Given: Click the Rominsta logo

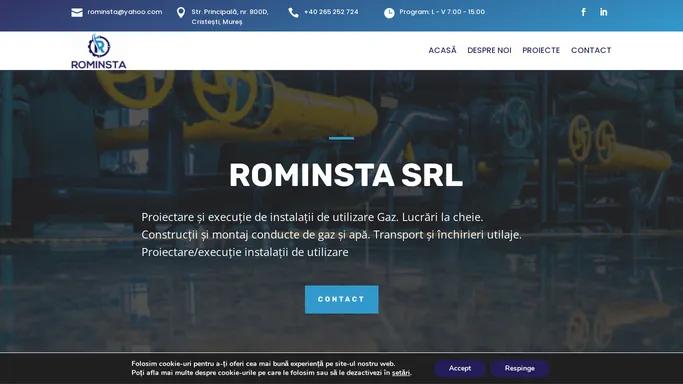Looking at the screenshot, I should coord(99,51).
